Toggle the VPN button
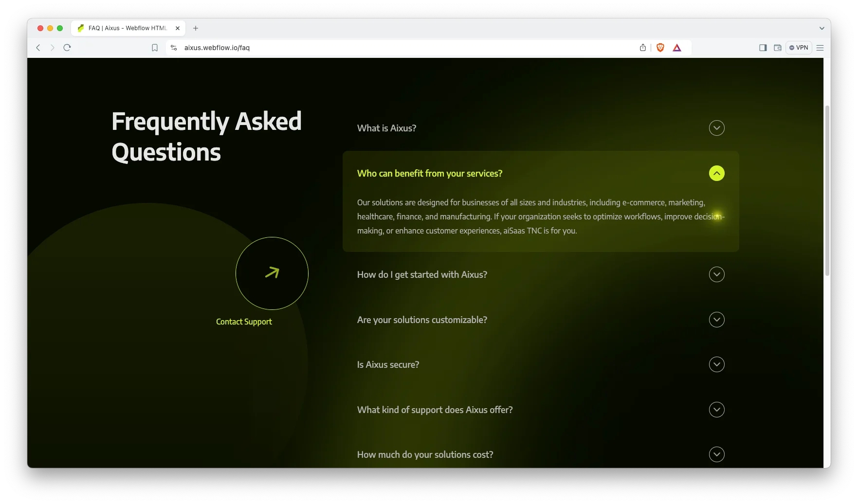This screenshot has height=504, width=858. click(x=799, y=48)
